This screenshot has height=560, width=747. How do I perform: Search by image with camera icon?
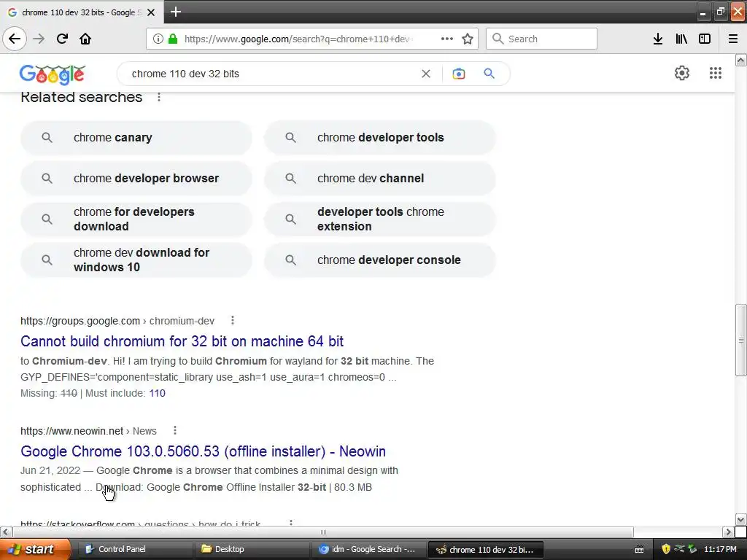click(459, 74)
